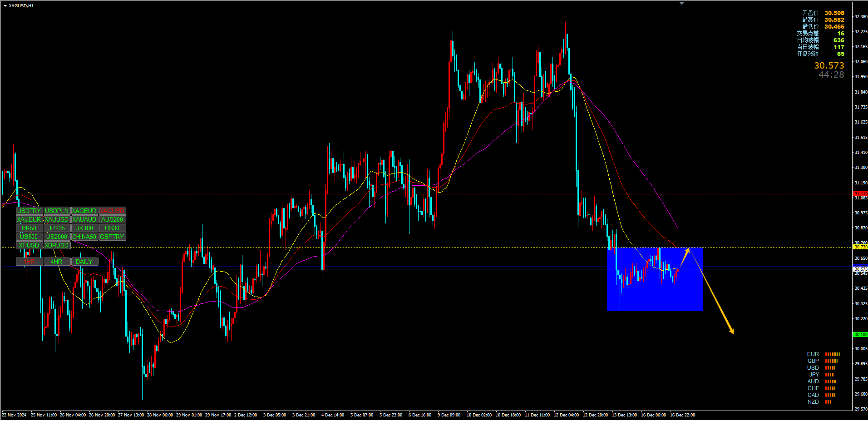The width and height of the screenshot is (868, 421).
Task: Click the JPY strength meter row
Action: pyautogui.click(x=821, y=375)
